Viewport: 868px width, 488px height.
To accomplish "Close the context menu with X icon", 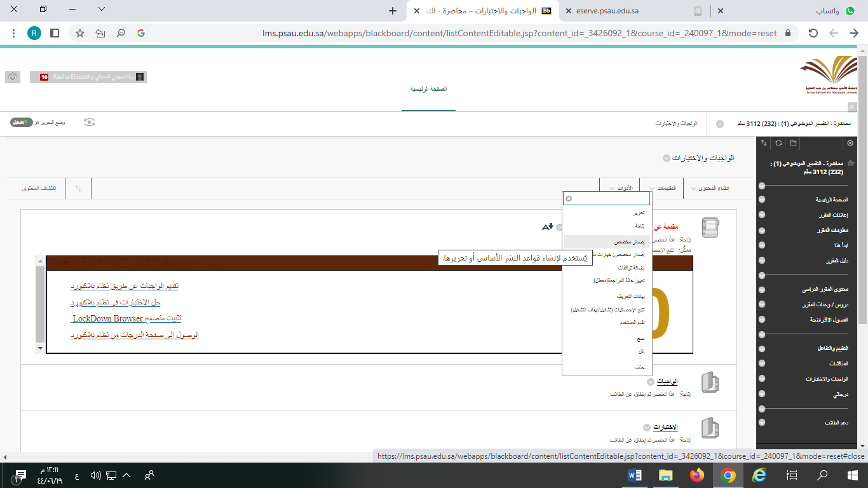I will (x=569, y=198).
